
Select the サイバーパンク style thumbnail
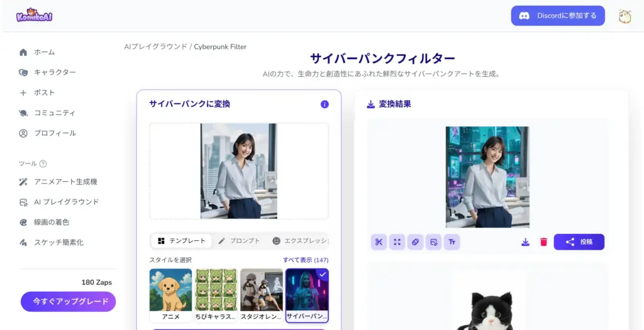coord(307,295)
